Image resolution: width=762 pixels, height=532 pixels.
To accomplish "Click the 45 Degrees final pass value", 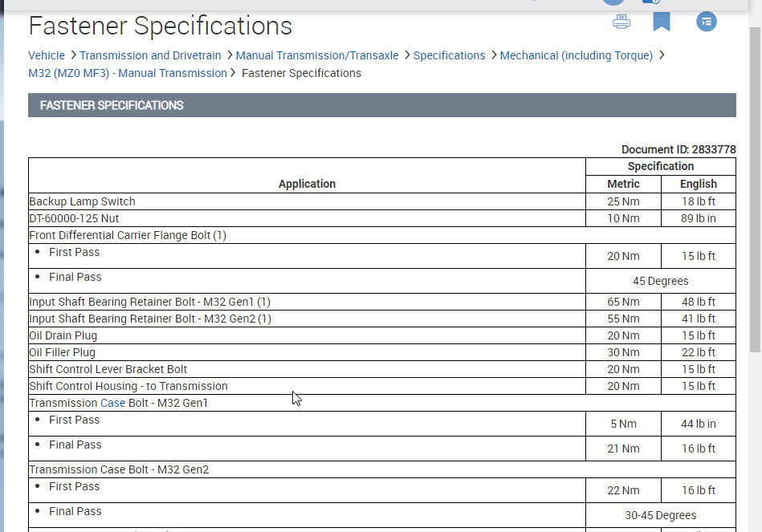I will click(661, 281).
